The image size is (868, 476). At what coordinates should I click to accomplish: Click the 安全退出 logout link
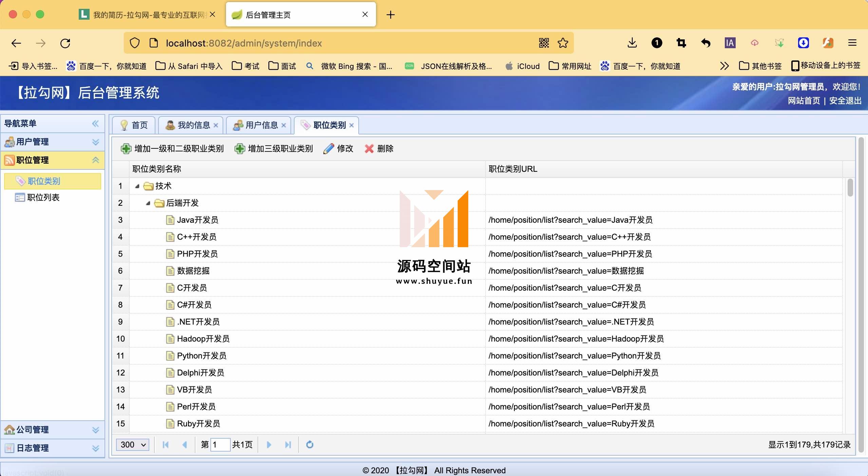pyautogui.click(x=845, y=101)
